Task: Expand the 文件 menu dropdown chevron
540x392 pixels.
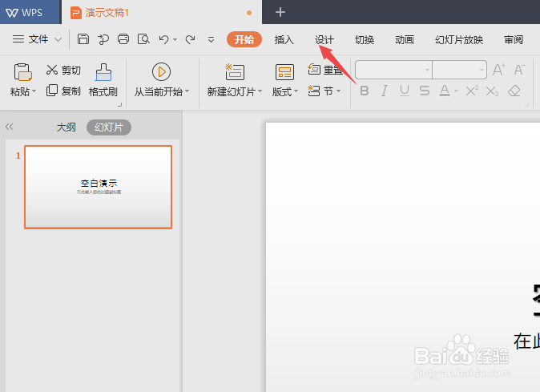Action: (58, 39)
